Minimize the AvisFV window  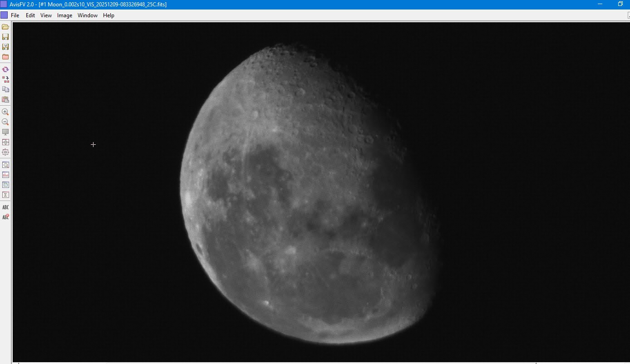click(600, 4)
